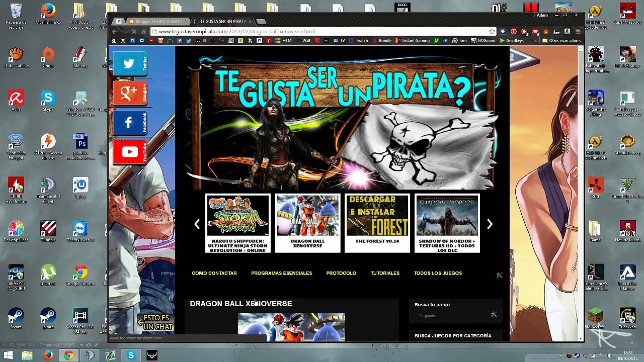The image size is (644, 362).
Task: Open the PROTOCOLO menu item
Action: [x=341, y=273]
